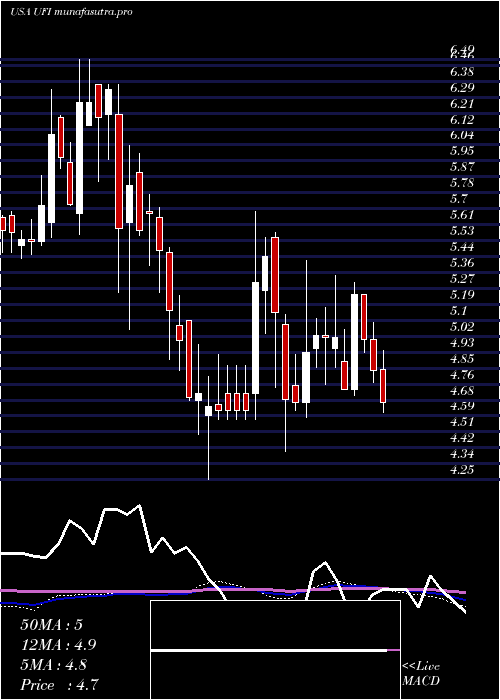Select the 5.36 price axis label
The image size is (500, 700).
[462, 262]
